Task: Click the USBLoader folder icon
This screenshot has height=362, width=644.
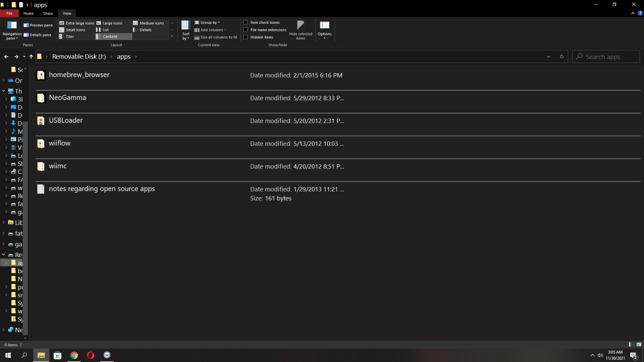Action: coord(41,121)
